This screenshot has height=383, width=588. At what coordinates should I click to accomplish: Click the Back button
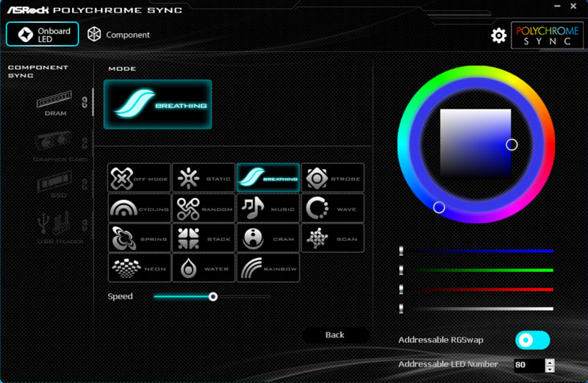click(x=335, y=335)
